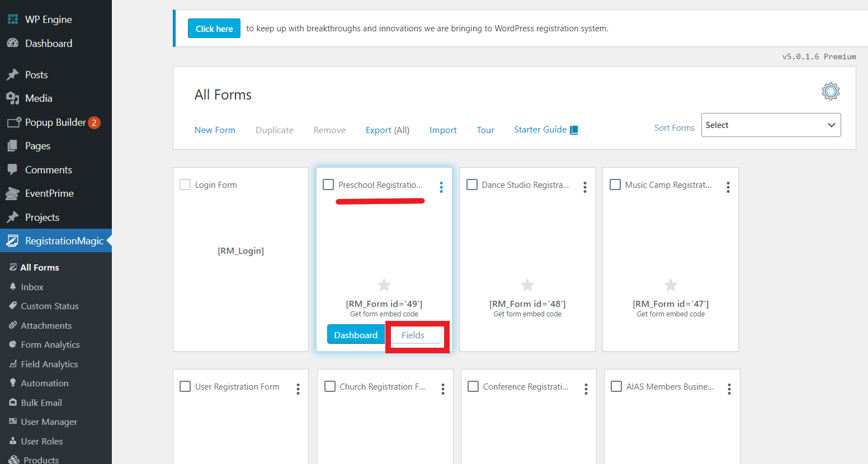Click the Posts pin icon
The height and width of the screenshot is (464, 868).
point(12,74)
